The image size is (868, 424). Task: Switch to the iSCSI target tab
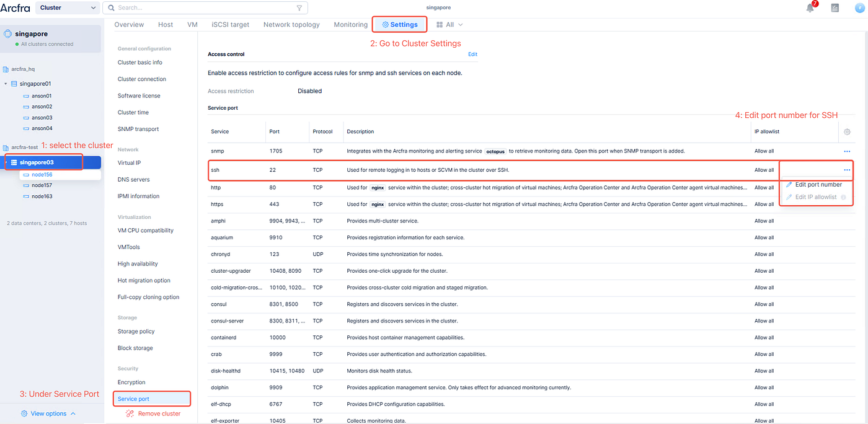click(x=230, y=25)
